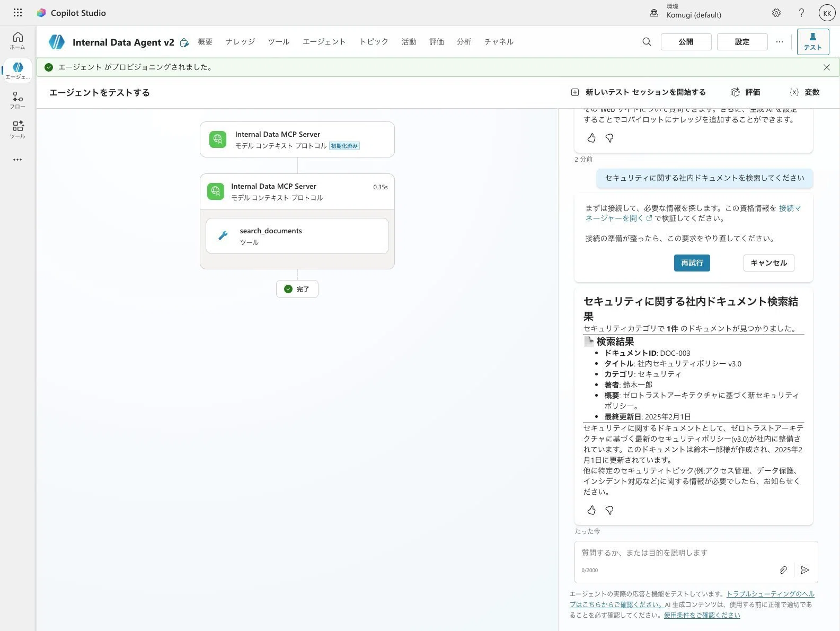Dismiss the provisioning notification banner
The image size is (840, 631).
point(827,67)
